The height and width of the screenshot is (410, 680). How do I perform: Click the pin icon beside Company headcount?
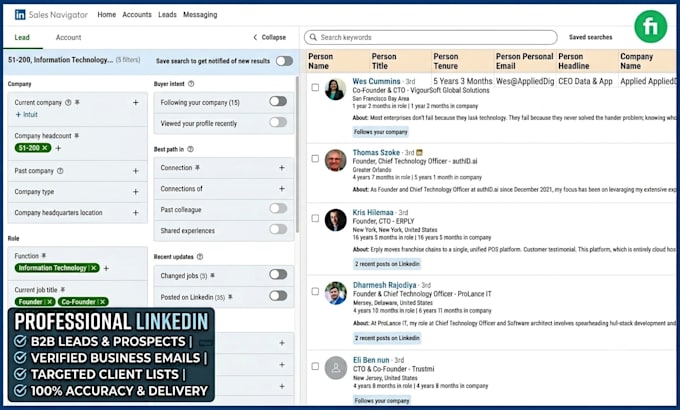tap(77, 136)
